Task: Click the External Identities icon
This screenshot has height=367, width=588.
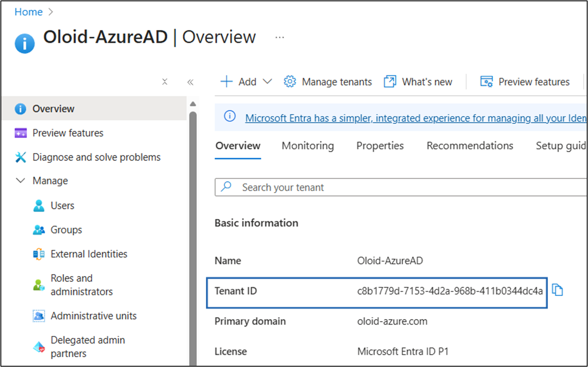Action: click(39, 254)
